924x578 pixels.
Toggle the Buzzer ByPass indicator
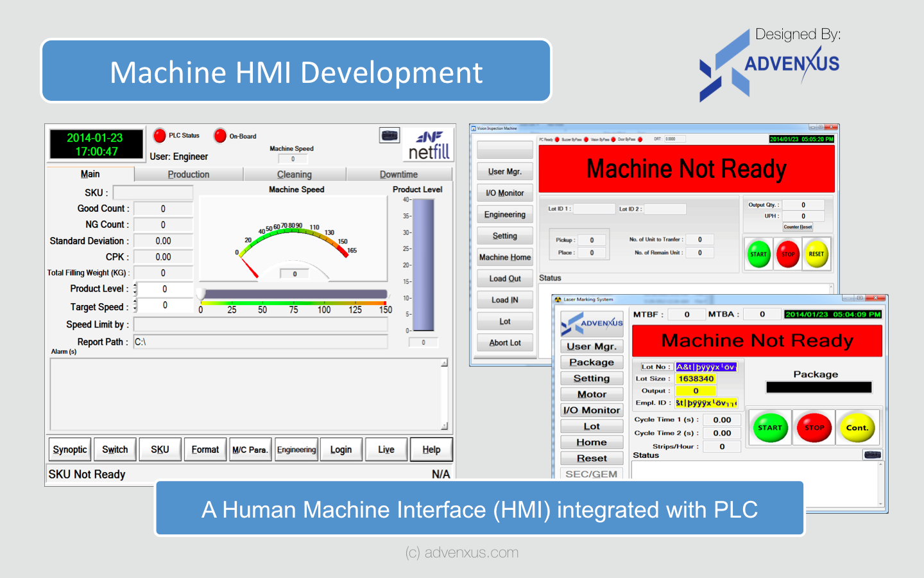tap(585, 139)
